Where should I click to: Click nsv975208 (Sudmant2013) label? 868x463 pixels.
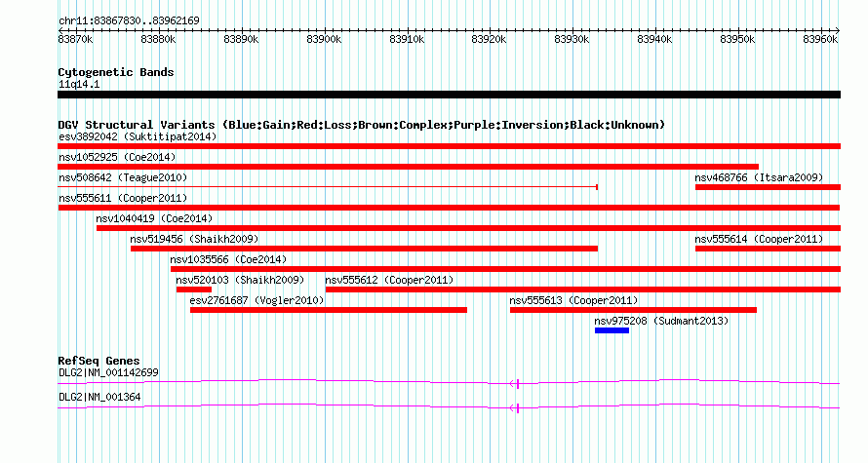(x=661, y=321)
